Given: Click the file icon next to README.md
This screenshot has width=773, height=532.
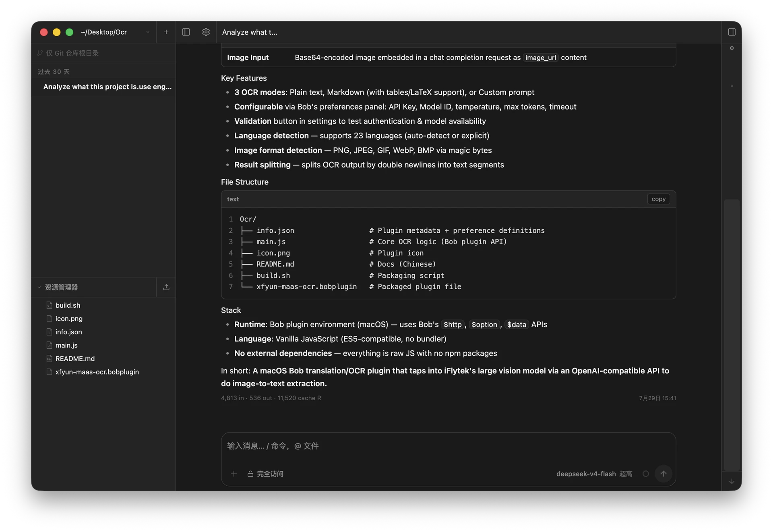Looking at the screenshot, I should pos(49,358).
